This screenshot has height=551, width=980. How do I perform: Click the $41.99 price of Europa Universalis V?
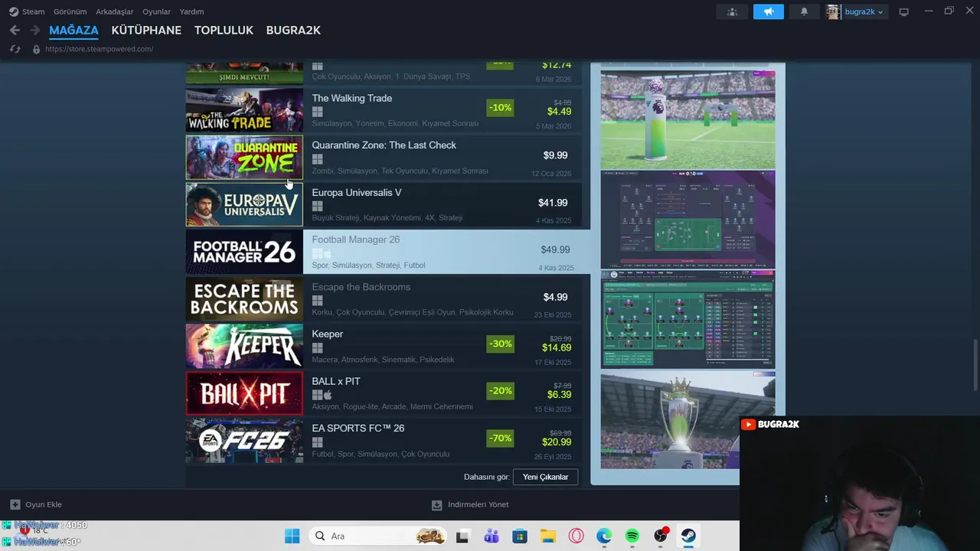point(553,203)
